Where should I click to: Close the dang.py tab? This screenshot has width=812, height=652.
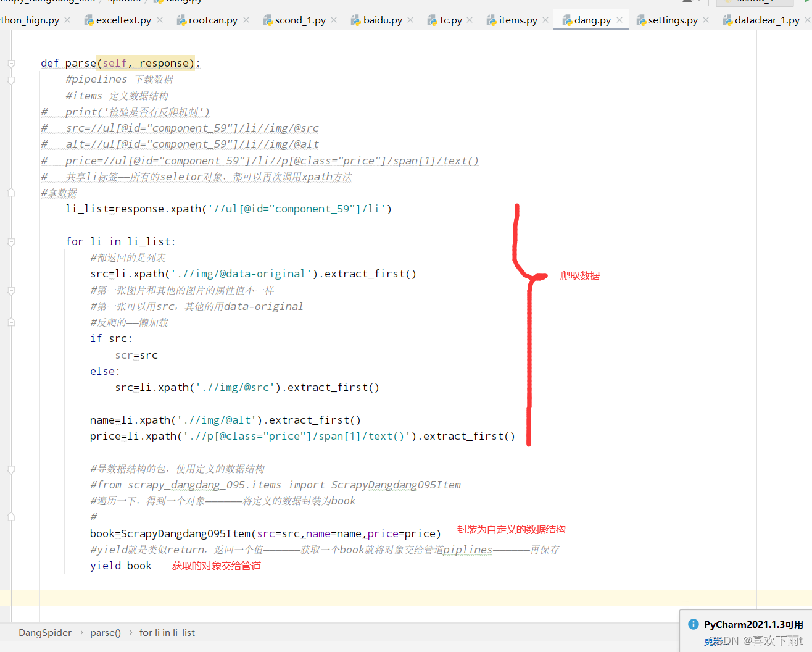pos(619,20)
